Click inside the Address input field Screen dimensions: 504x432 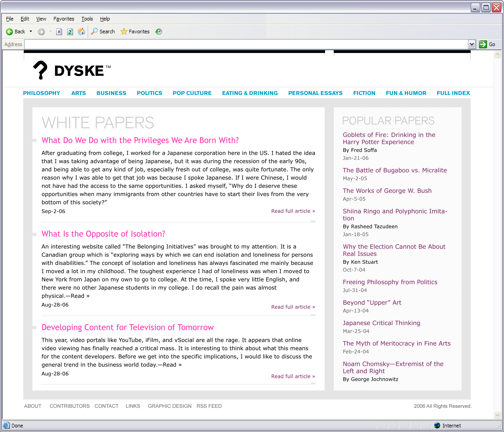246,44
